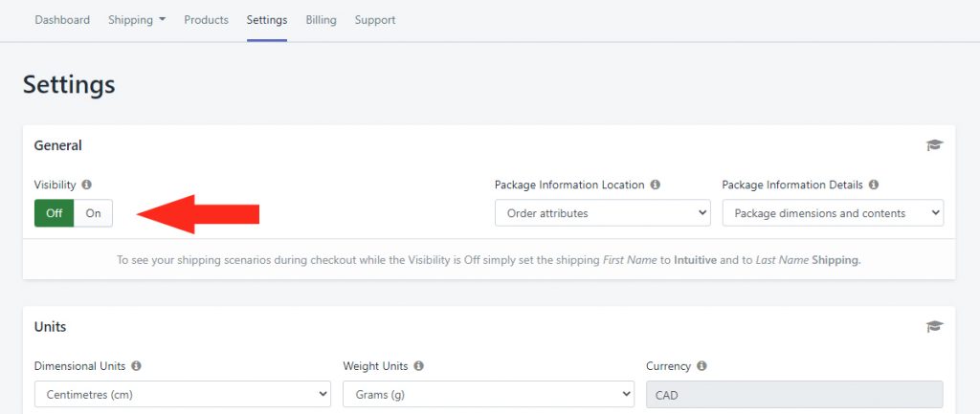Open the Billing page link

tap(322, 20)
